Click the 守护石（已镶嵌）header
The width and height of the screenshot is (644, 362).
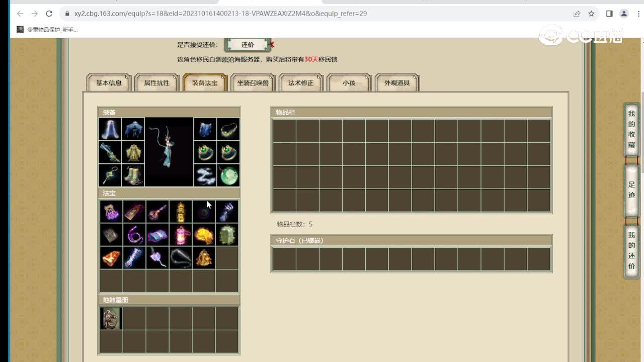click(x=412, y=240)
